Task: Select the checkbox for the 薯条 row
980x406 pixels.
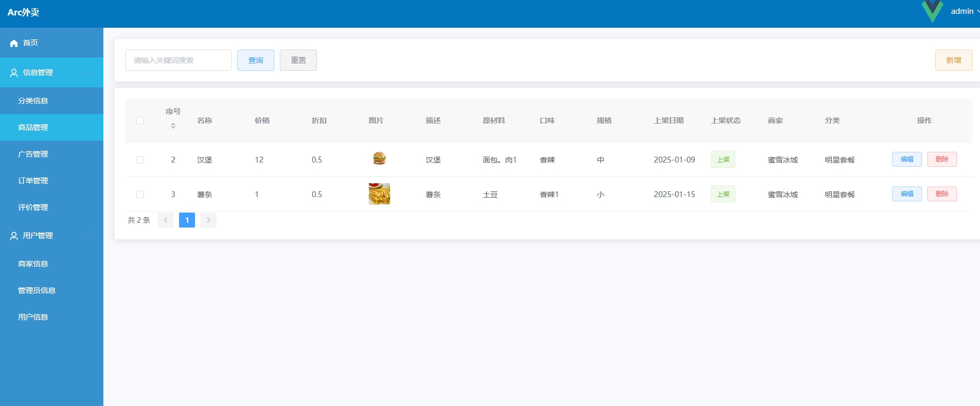Action: (140, 194)
